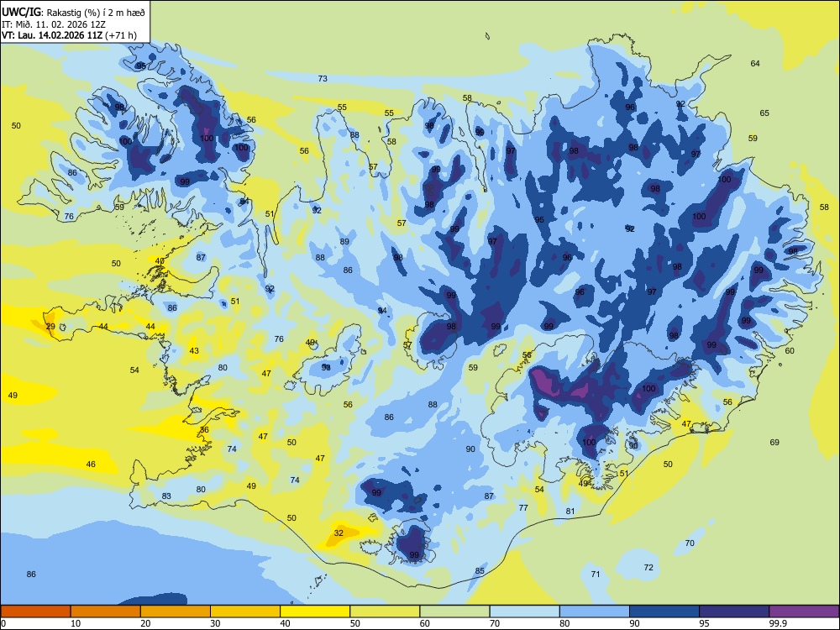This screenshot has width=840, height=630.
Task: Select the VT: Lau. 14.02.2026 11Z text
Action: point(52,35)
